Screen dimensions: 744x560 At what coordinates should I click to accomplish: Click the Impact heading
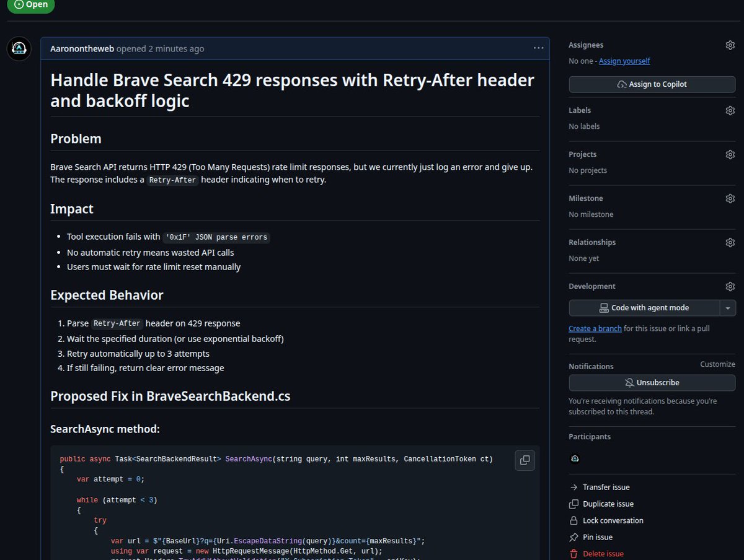point(72,209)
